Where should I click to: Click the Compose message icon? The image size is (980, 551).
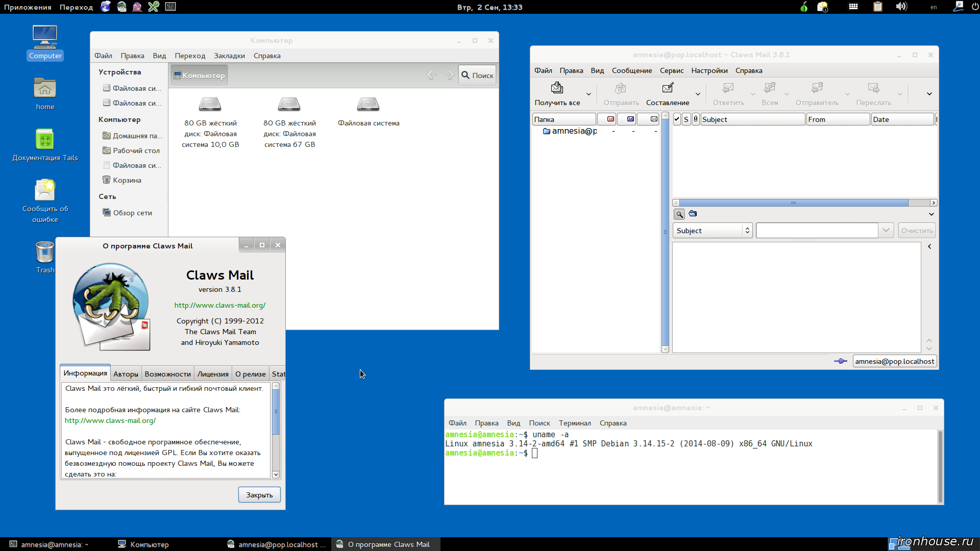coord(668,88)
